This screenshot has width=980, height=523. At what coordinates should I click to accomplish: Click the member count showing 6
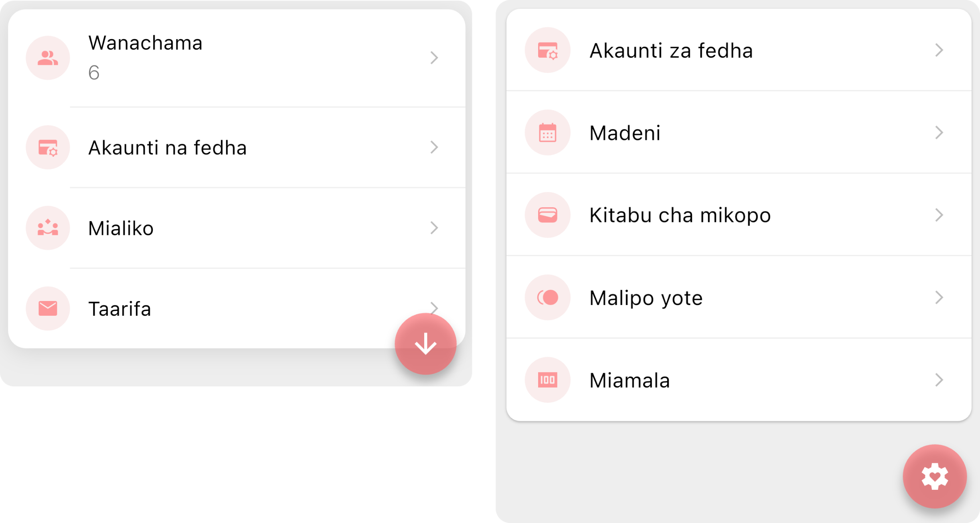pos(93,74)
